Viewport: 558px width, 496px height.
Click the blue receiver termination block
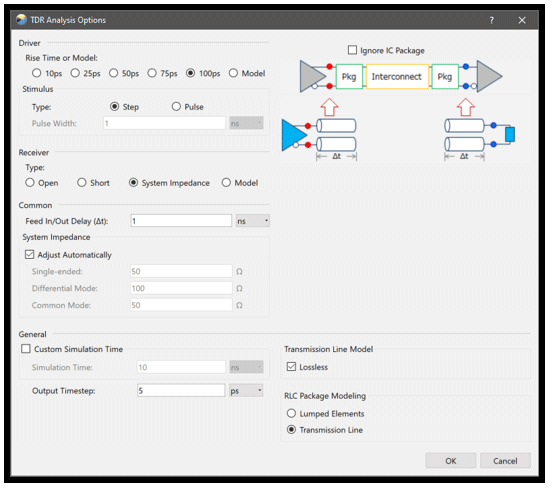[x=510, y=134]
